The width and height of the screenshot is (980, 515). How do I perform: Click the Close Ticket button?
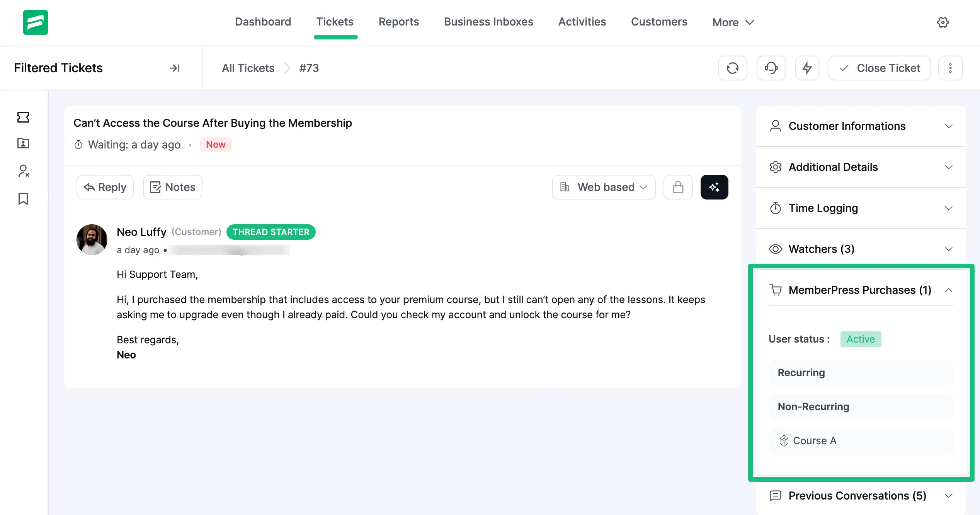pos(879,68)
